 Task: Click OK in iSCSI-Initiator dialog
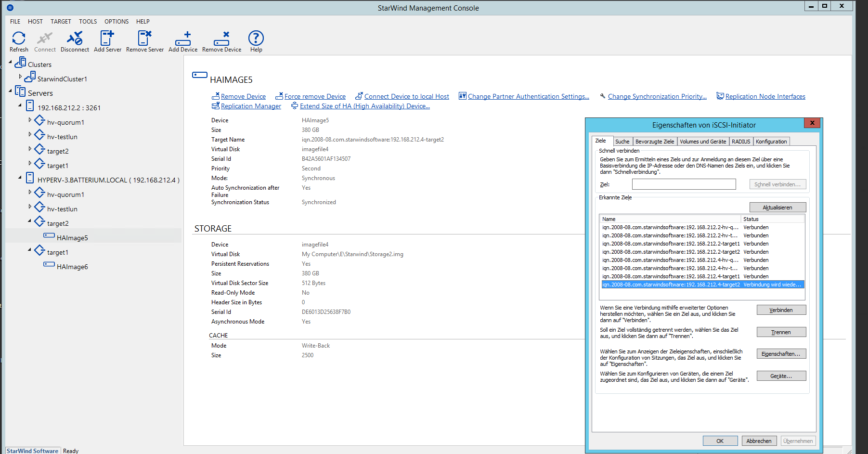point(720,441)
